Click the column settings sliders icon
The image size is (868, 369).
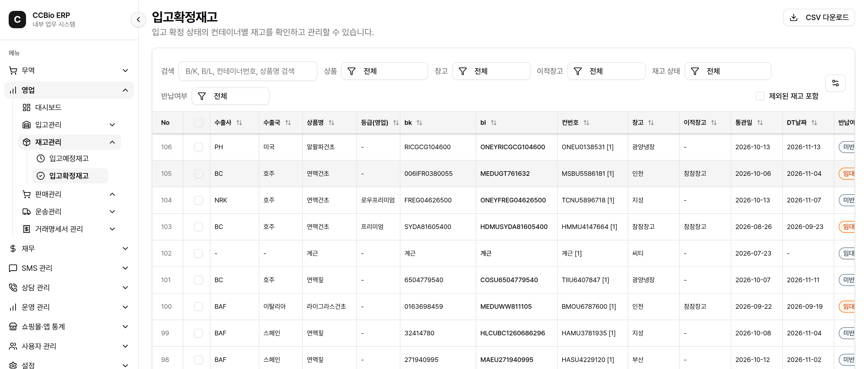tap(835, 83)
